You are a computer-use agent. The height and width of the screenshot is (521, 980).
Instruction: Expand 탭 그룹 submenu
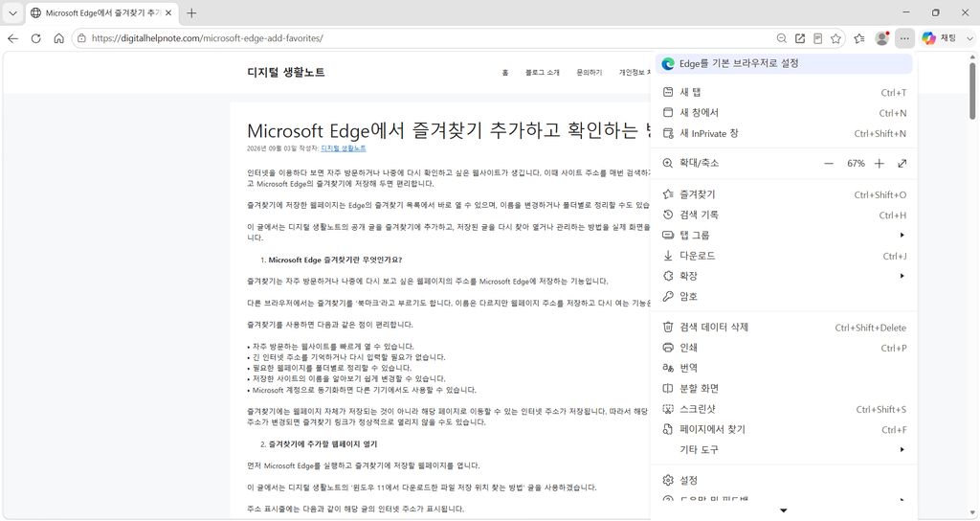(x=784, y=236)
